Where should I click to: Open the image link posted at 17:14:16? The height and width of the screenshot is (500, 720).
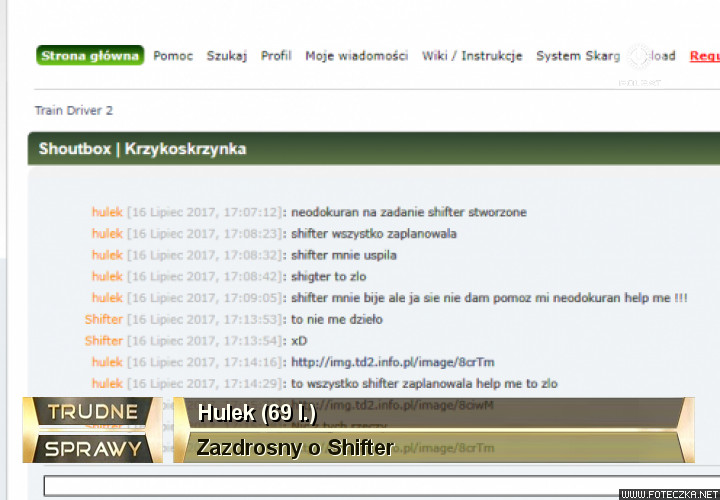(393, 362)
